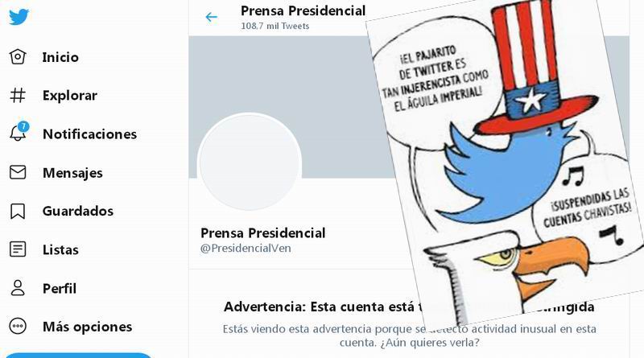Open Mensajes menu label
The image size is (644, 358).
[x=72, y=173]
